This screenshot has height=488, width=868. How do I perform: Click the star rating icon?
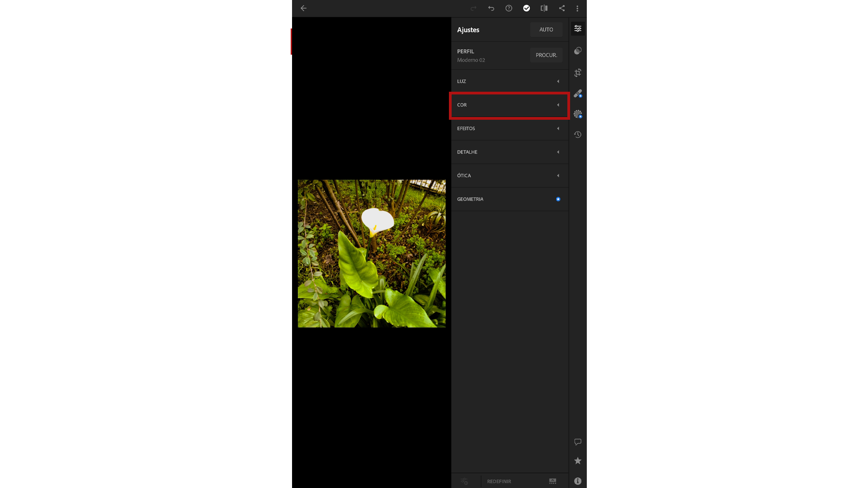click(x=578, y=461)
